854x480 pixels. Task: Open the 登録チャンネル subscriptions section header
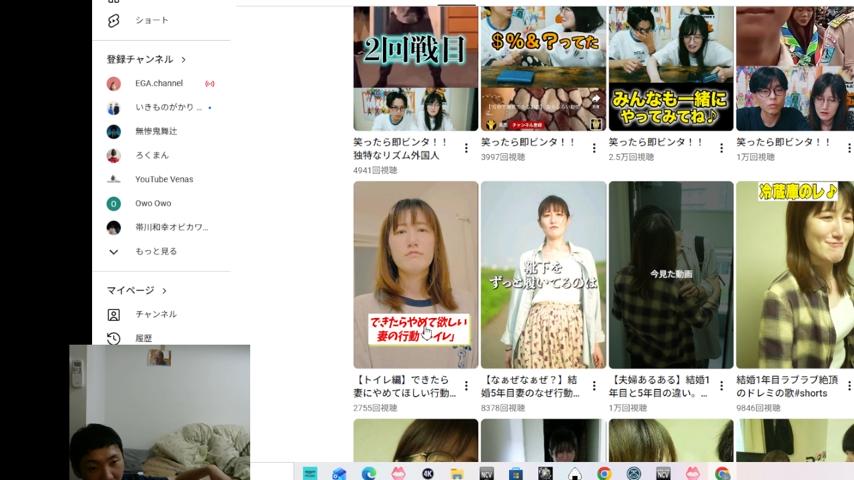pos(146,59)
